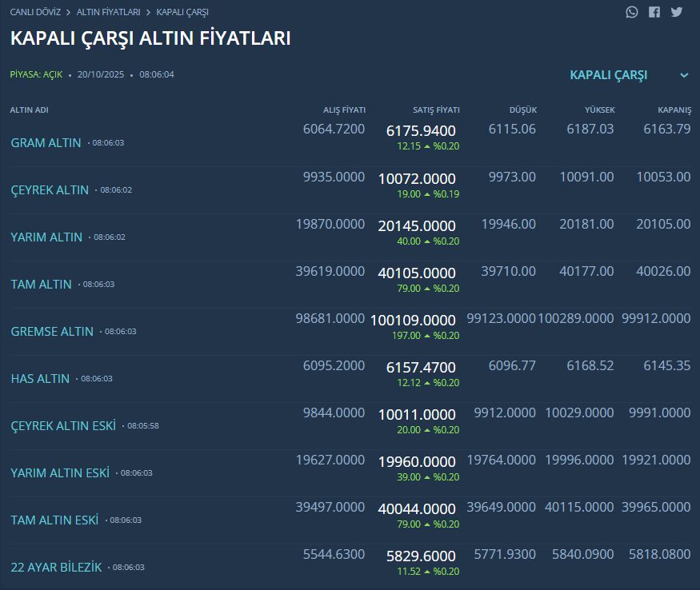The width and height of the screenshot is (700, 590).
Task: Click the Satış Fiyatı column header
Action: click(436, 110)
